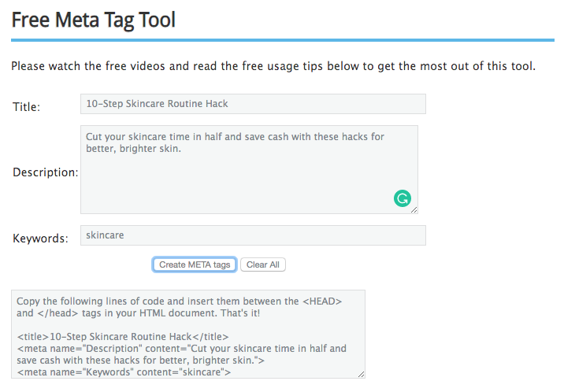Focus the Description text area

[249, 169]
